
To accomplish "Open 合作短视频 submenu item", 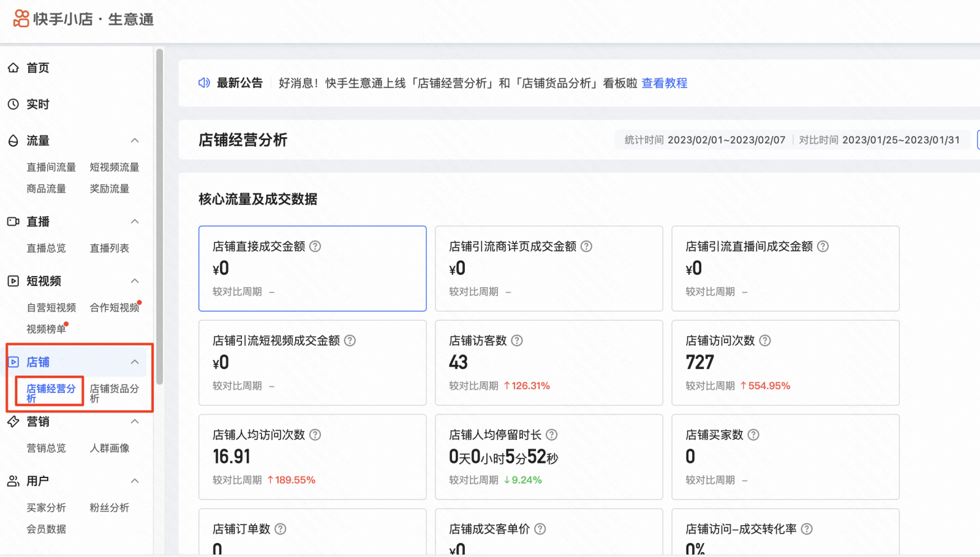I will point(115,307).
